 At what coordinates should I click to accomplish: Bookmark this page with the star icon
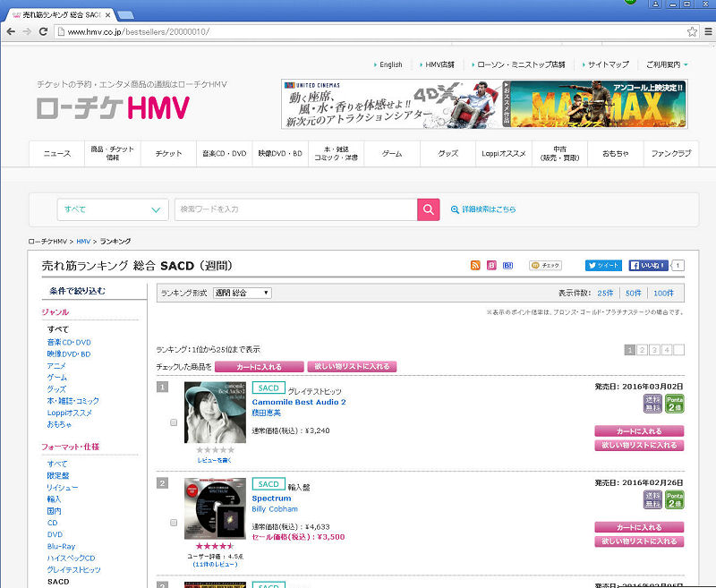tap(692, 31)
